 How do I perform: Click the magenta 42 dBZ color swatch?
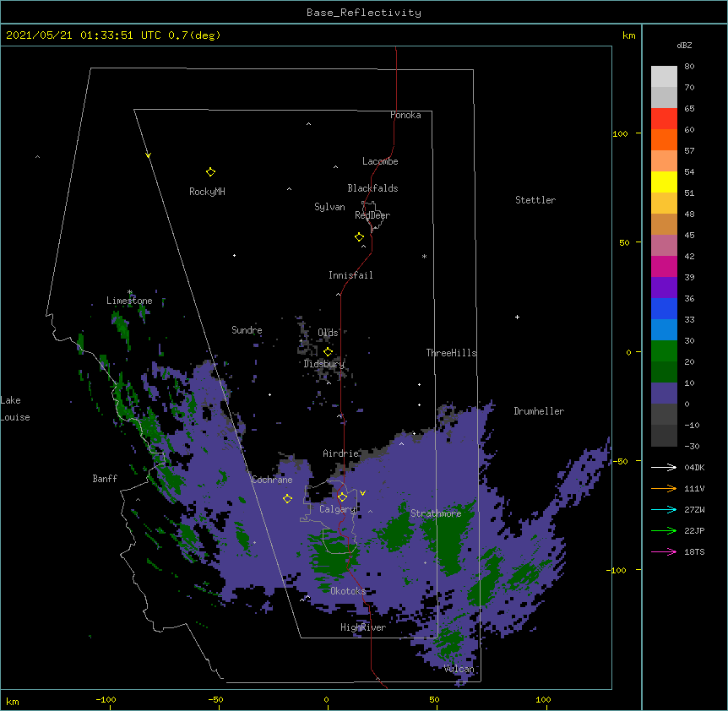click(x=664, y=266)
